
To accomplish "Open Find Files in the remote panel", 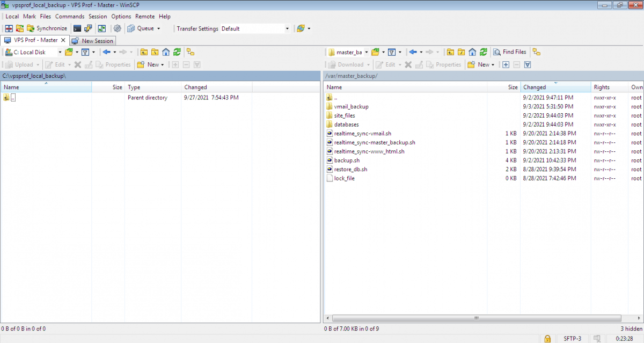I will pos(510,52).
